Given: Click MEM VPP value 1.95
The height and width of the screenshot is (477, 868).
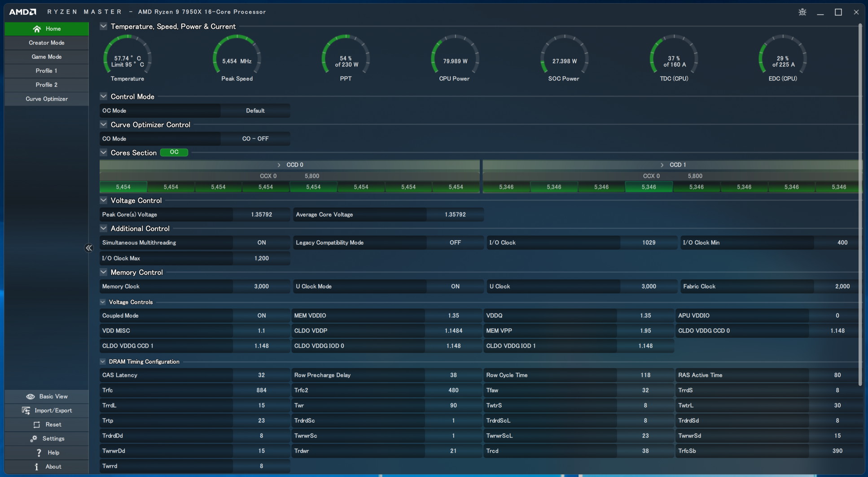Looking at the screenshot, I should pos(645,331).
